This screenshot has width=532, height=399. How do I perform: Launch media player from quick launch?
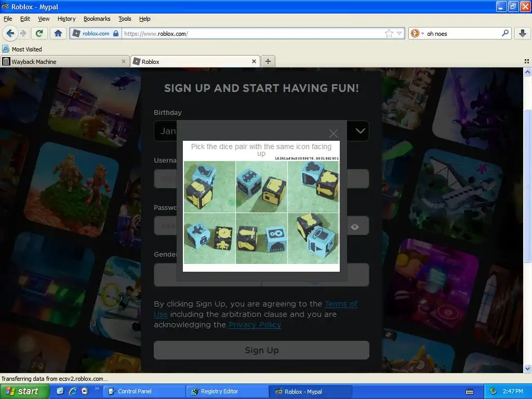85,391
